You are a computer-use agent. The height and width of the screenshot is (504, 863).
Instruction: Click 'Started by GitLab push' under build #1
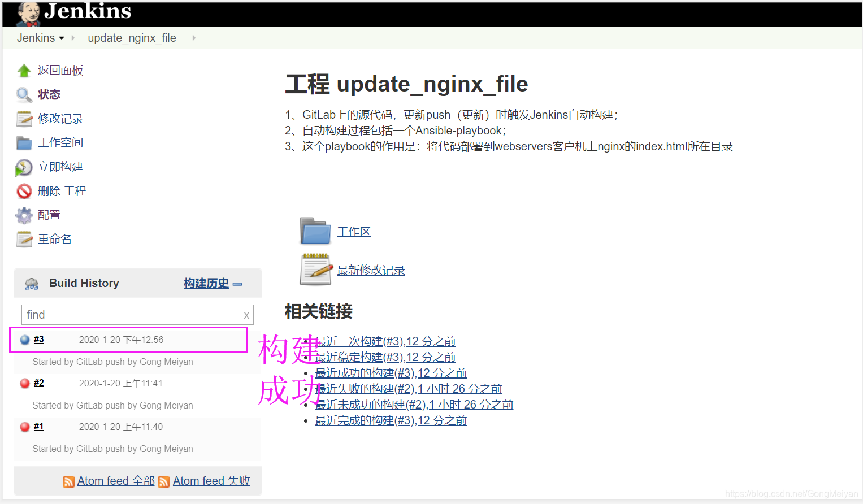click(112, 449)
